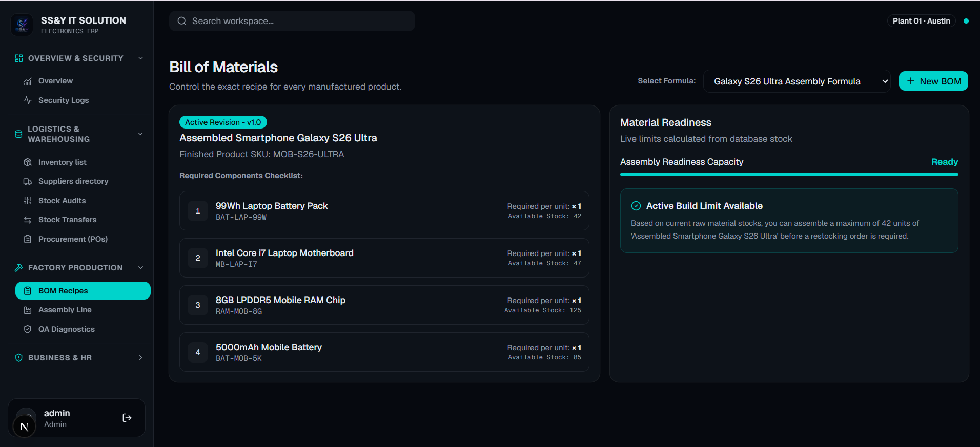The width and height of the screenshot is (980, 447).
Task: Click "Available Stock: 125" value
Action: tap(543, 310)
